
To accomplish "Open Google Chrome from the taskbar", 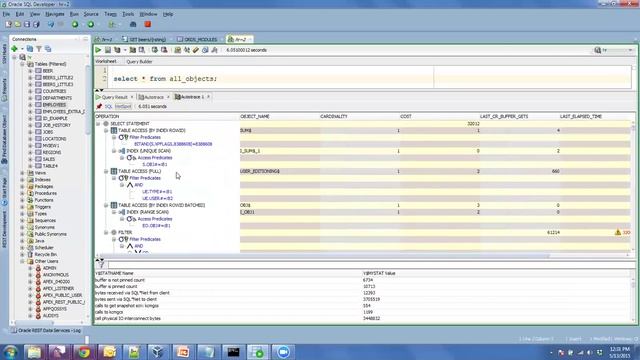I will coord(84,352).
